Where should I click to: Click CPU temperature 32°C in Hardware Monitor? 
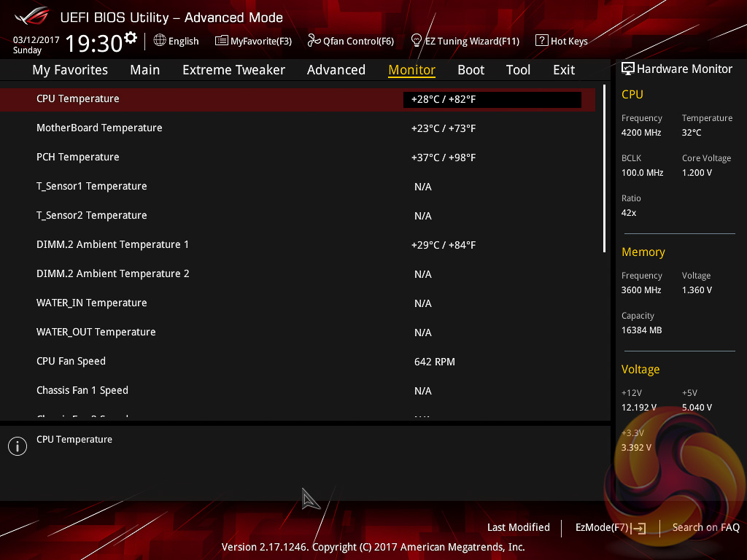[x=692, y=133]
